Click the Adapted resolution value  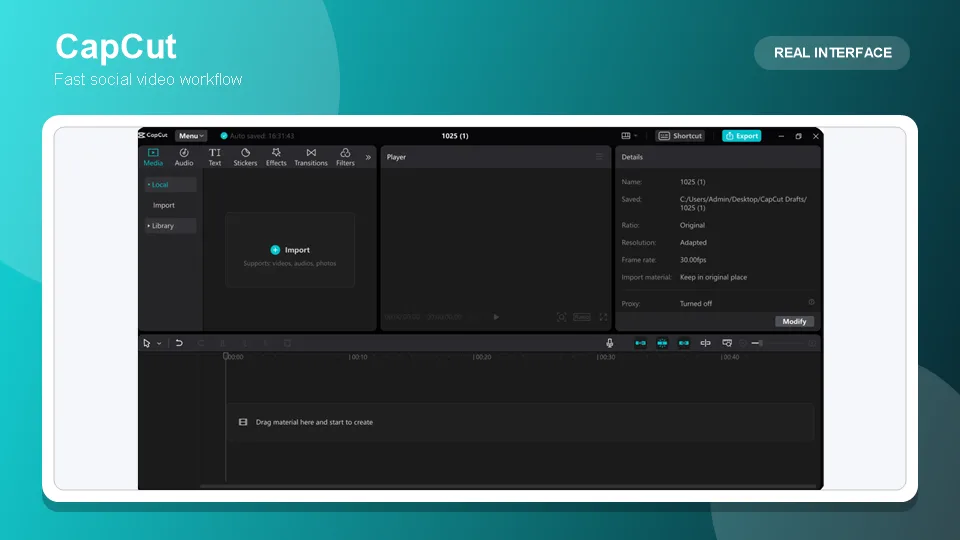[693, 242]
